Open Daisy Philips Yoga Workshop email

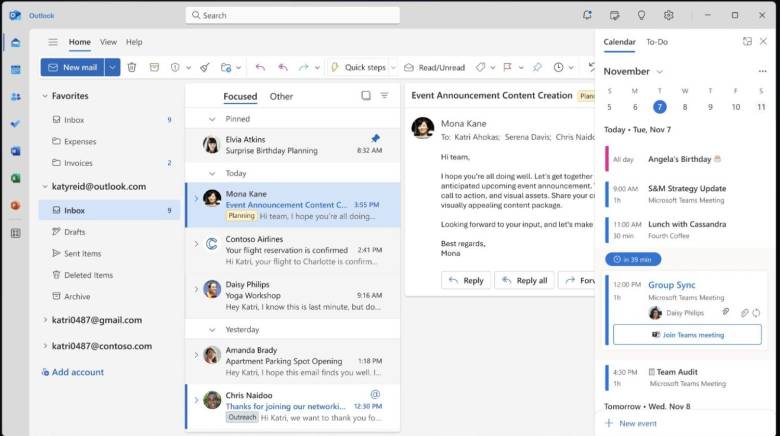coord(292,296)
